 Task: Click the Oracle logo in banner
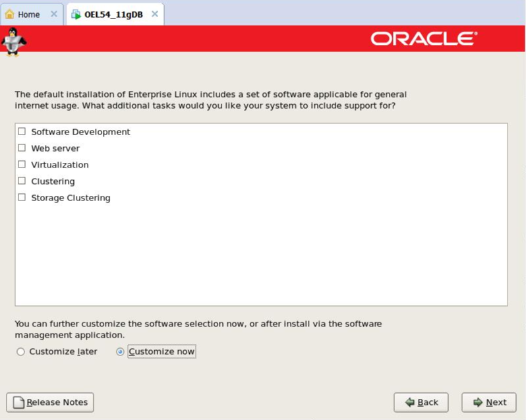[424, 39]
